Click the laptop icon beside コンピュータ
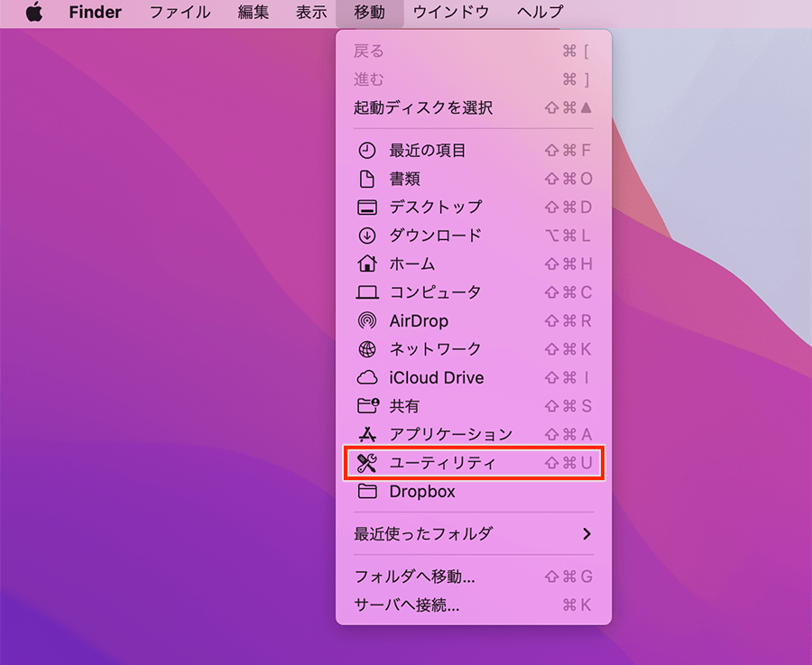The image size is (812, 665). [x=367, y=292]
